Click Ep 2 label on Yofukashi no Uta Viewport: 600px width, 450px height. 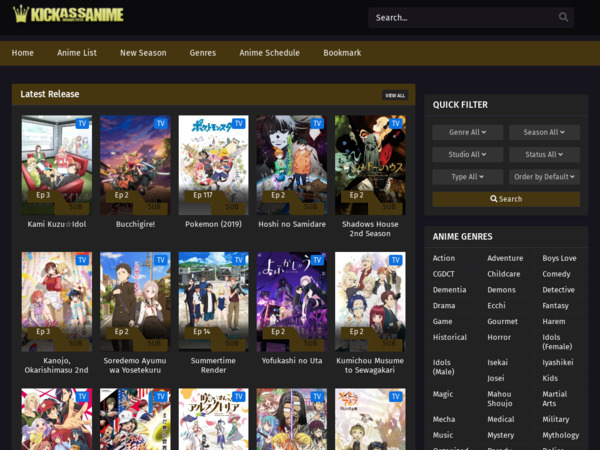277,331
